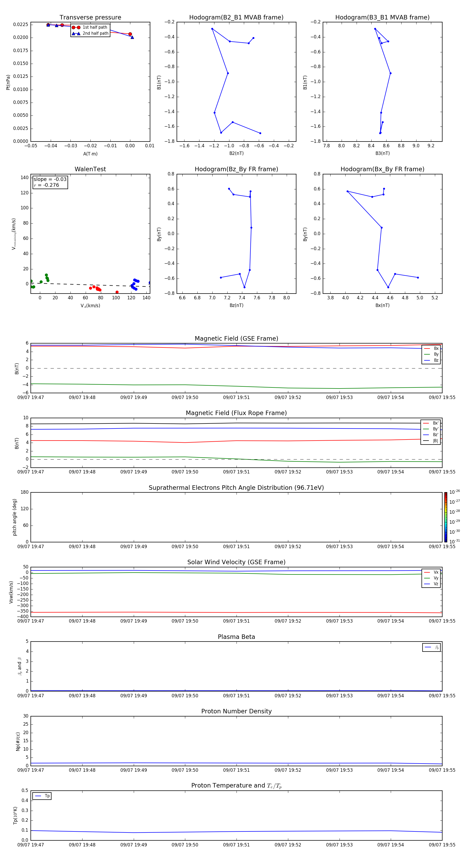
Task: Click the Bx' entry in Flux Rope legend
Action: (x=431, y=423)
